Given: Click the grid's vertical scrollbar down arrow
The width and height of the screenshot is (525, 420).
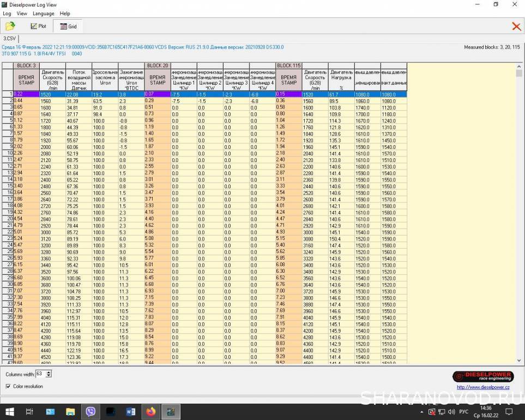Looking at the screenshot, I should coord(520,360).
